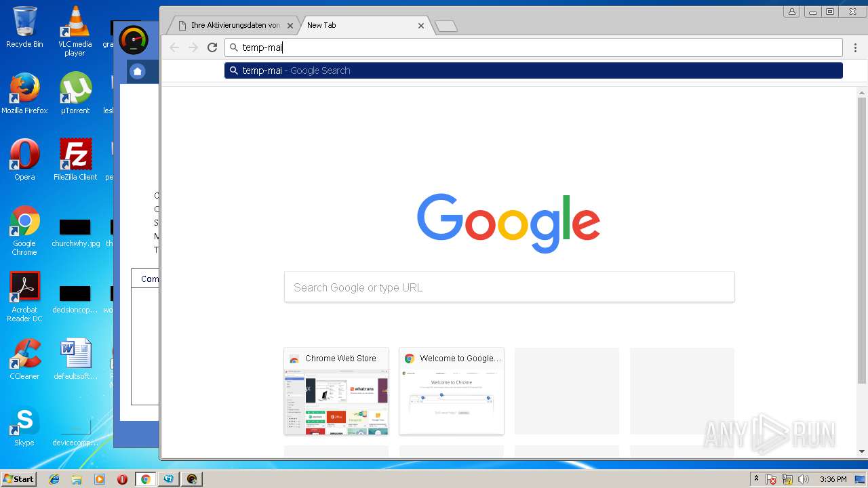Viewport: 868px width, 488px height.
Task: Show hidden tray icons arrow
Action: 757,479
